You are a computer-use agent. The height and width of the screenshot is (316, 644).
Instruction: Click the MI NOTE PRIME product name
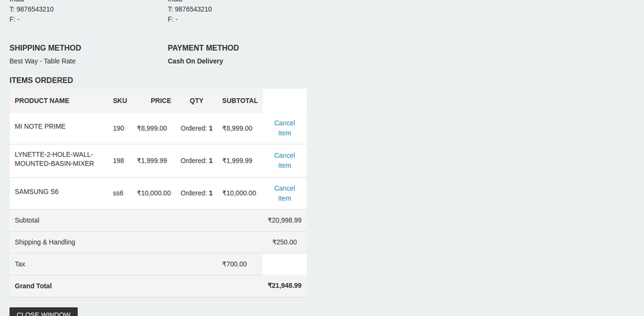(x=40, y=126)
